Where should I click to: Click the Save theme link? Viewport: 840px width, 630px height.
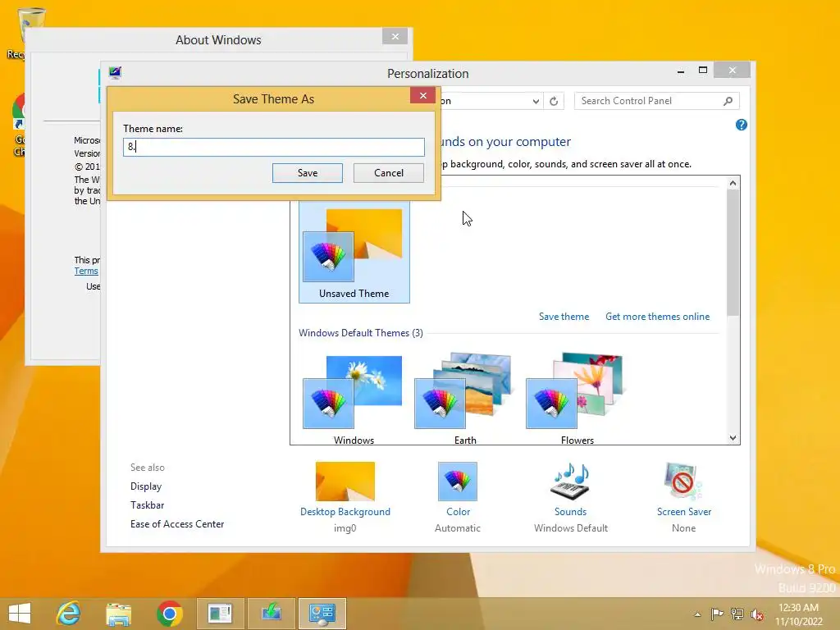pyautogui.click(x=564, y=317)
